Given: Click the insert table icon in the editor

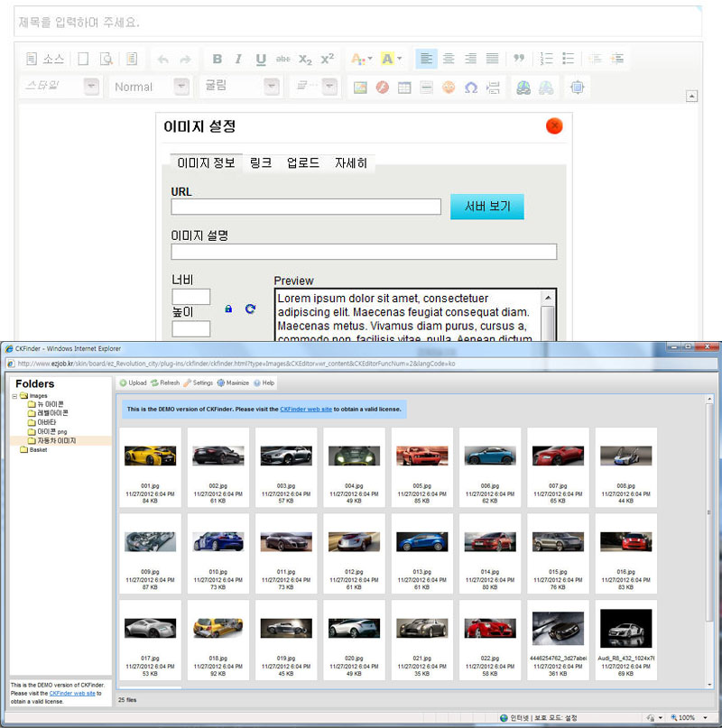Looking at the screenshot, I should pos(404,88).
